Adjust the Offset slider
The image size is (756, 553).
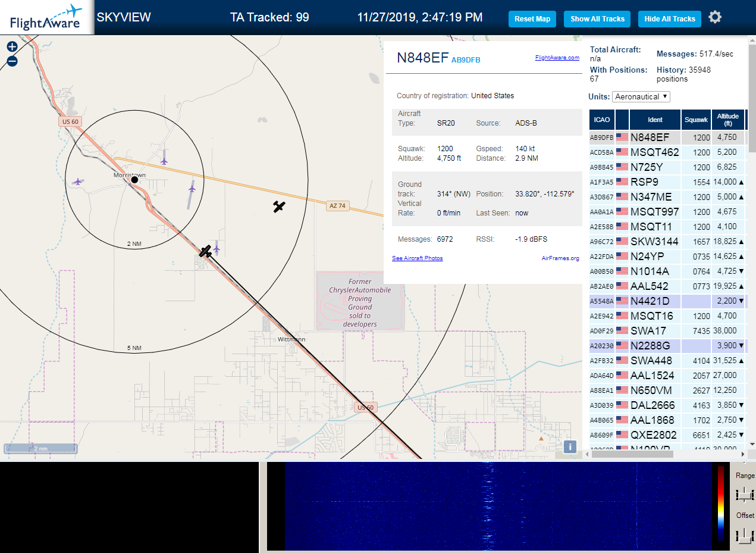click(x=744, y=535)
